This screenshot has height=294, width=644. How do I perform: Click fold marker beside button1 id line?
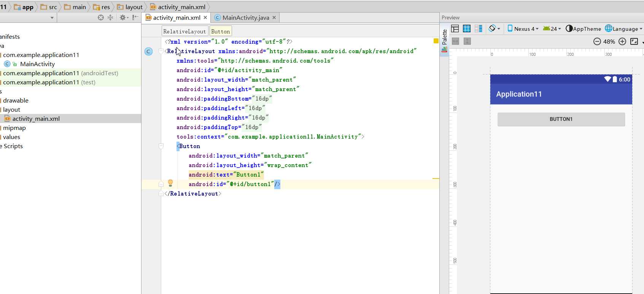point(161,184)
